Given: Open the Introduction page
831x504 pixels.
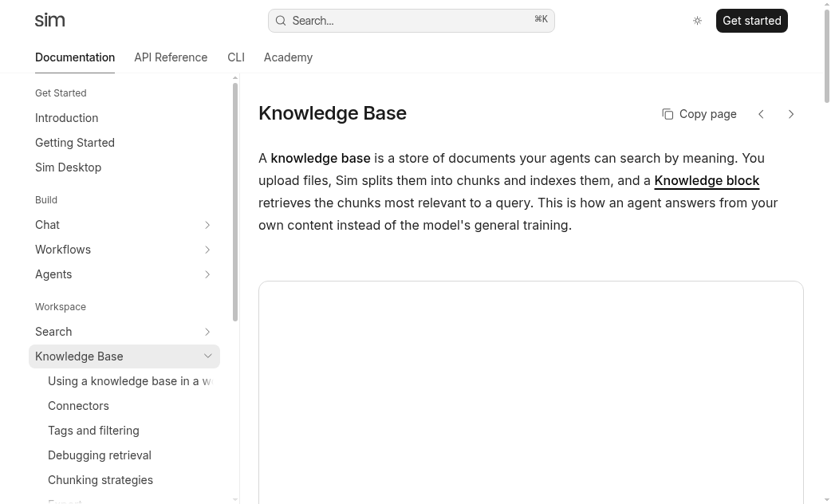Looking at the screenshot, I should click(67, 118).
